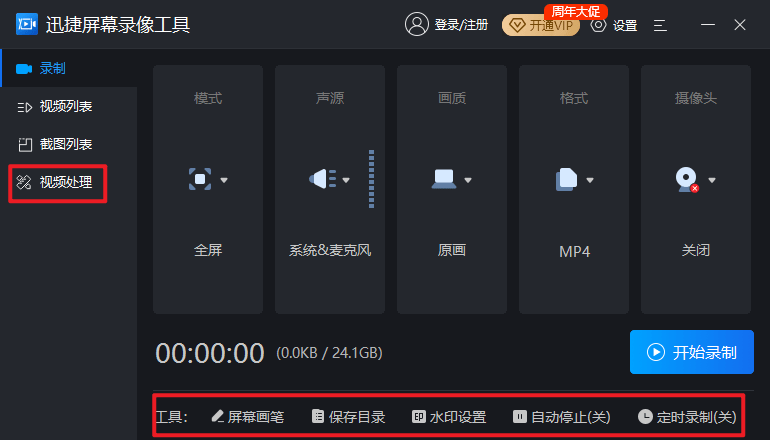The image size is (770, 440).
Task: Click the 00:00:00 timer display
Action: click(210, 353)
